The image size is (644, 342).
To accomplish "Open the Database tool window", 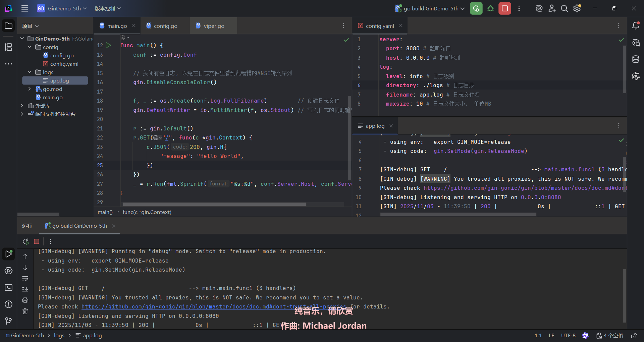I will coord(636,59).
